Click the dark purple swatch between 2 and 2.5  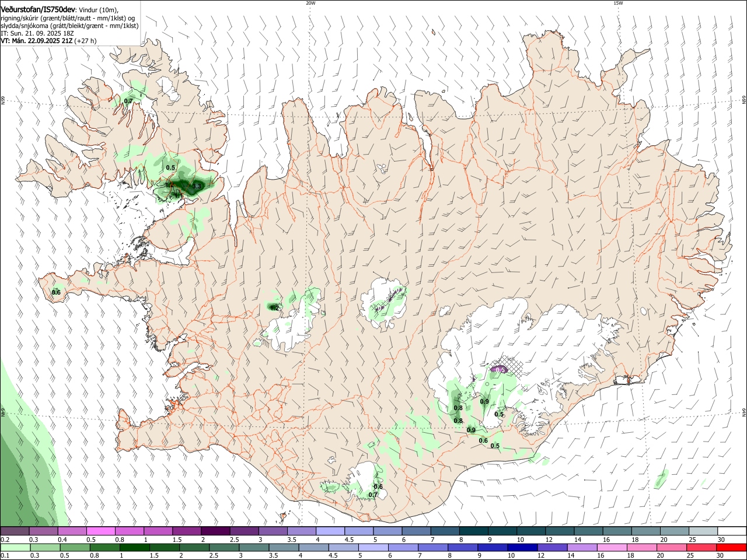[x=215, y=531]
